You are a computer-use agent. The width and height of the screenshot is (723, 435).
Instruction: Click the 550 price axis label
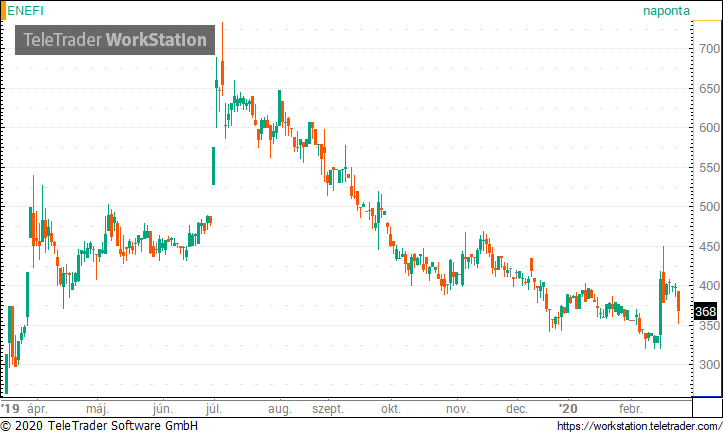[x=709, y=167]
